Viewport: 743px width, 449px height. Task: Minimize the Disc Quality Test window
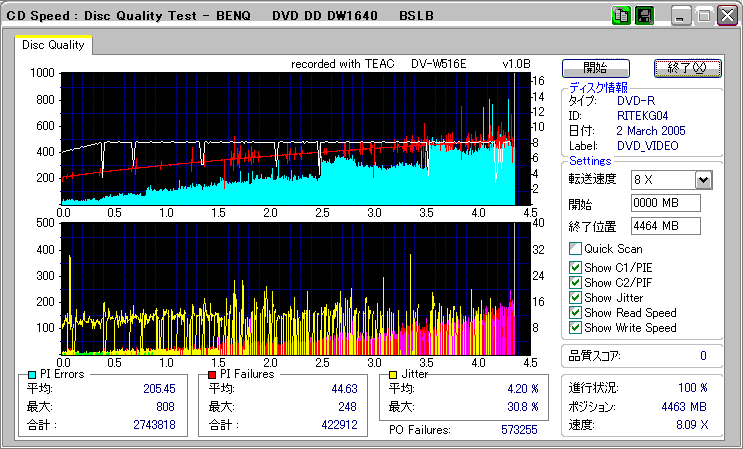(682, 17)
